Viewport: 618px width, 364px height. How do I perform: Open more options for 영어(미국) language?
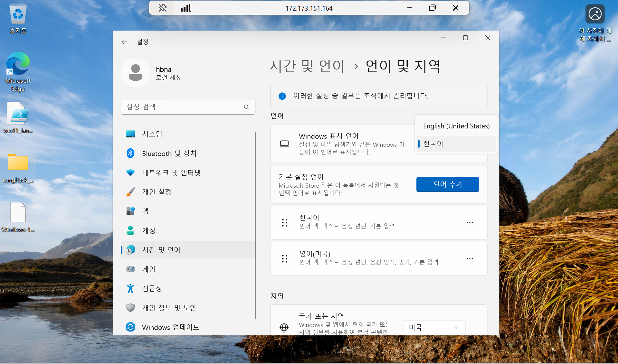pos(470,259)
